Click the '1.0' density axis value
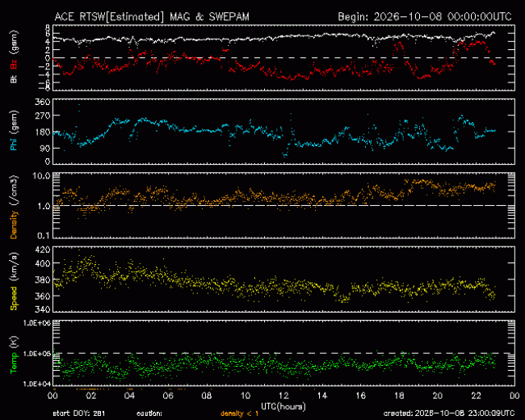The image size is (525, 420). [x=44, y=206]
